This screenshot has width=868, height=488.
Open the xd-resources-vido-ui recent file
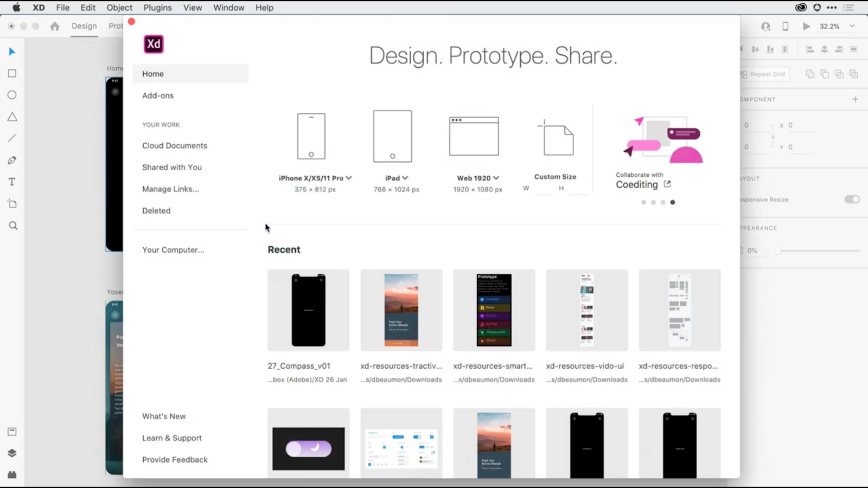586,310
